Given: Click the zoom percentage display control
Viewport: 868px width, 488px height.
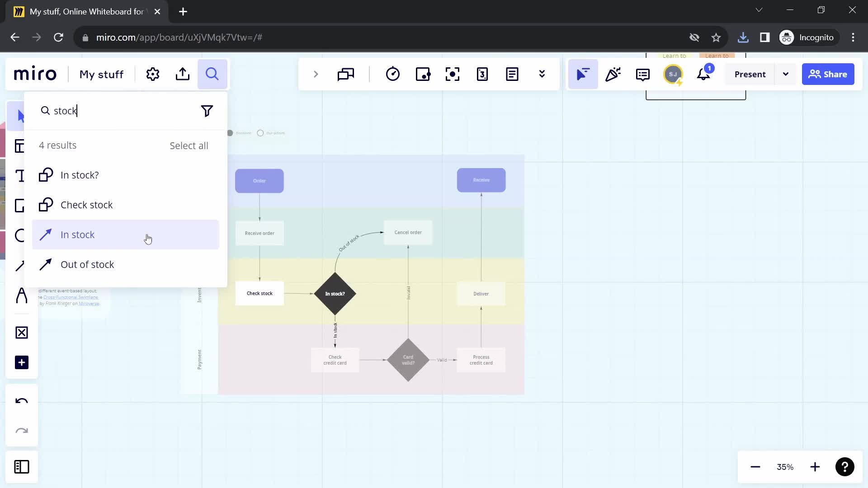Looking at the screenshot, I should point(786,467).
